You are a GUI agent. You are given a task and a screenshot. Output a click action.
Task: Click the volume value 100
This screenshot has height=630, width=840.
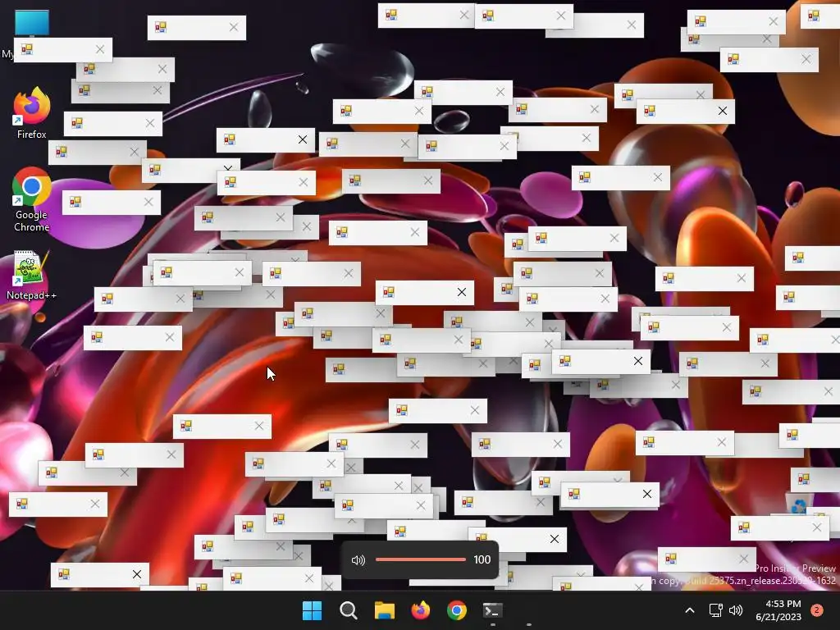[482, 559]
